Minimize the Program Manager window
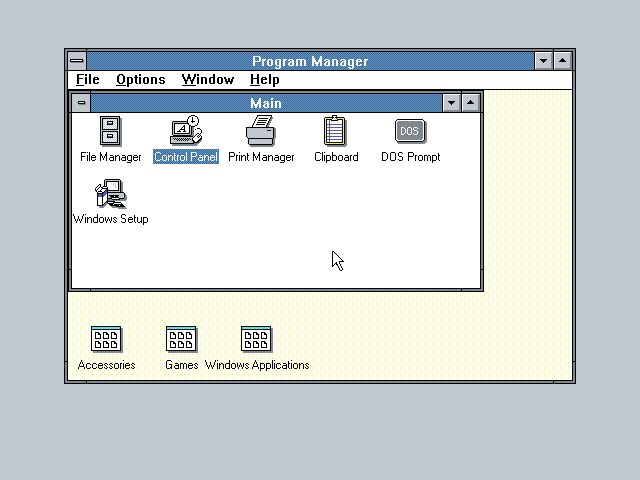This screenshot has height=480, width=640. coord(544,61)
